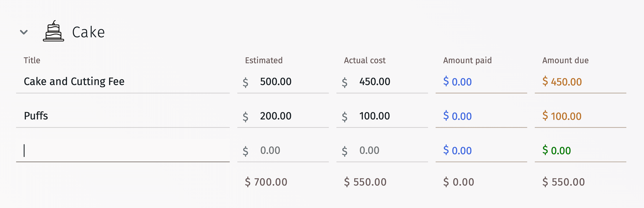Edit Puffs actual cost 100.00

pyautogui.click(x=387, y=116)
